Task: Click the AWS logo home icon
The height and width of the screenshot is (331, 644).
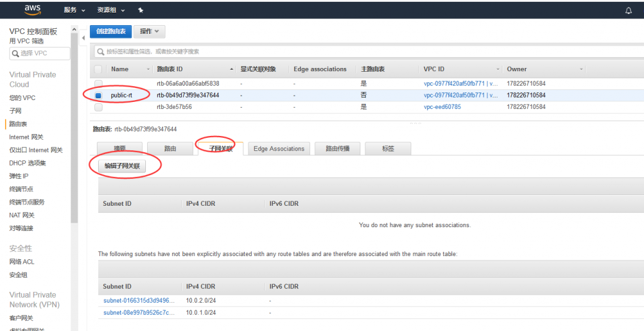Action: tap(32, 9)
